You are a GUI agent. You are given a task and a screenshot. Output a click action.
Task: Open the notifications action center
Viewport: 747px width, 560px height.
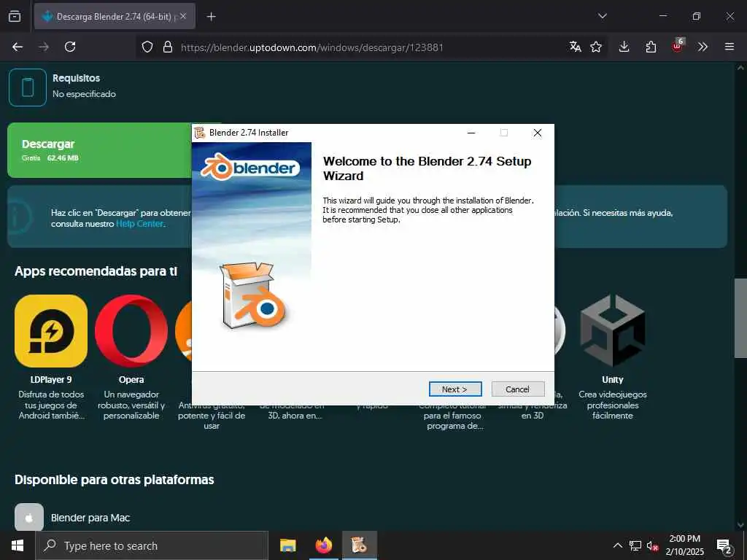tap(724, 546)
